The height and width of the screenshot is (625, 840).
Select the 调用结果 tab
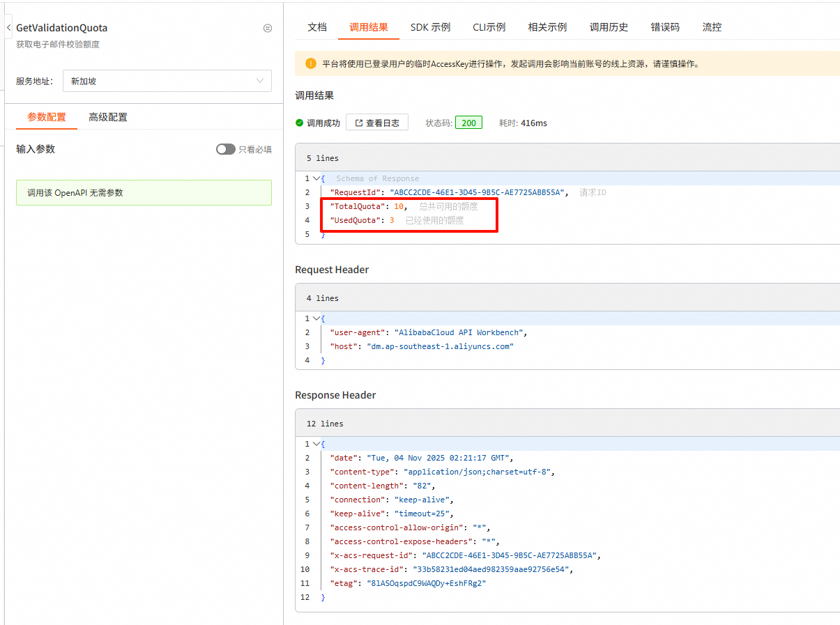[369, 27]
